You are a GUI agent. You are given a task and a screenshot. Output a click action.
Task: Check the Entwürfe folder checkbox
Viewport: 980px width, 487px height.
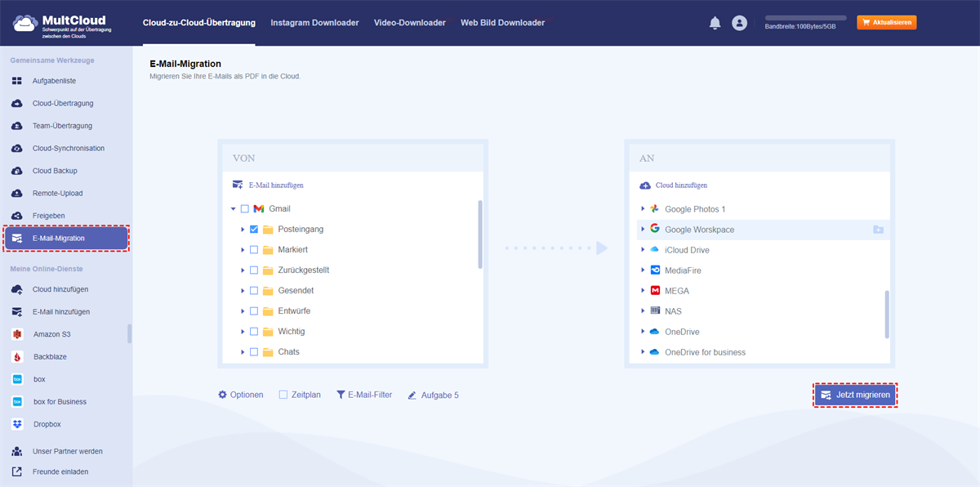click(x=254, y=311)
